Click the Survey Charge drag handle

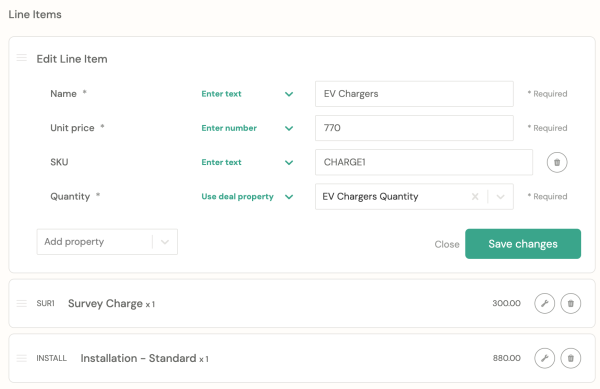coord(22,303)
